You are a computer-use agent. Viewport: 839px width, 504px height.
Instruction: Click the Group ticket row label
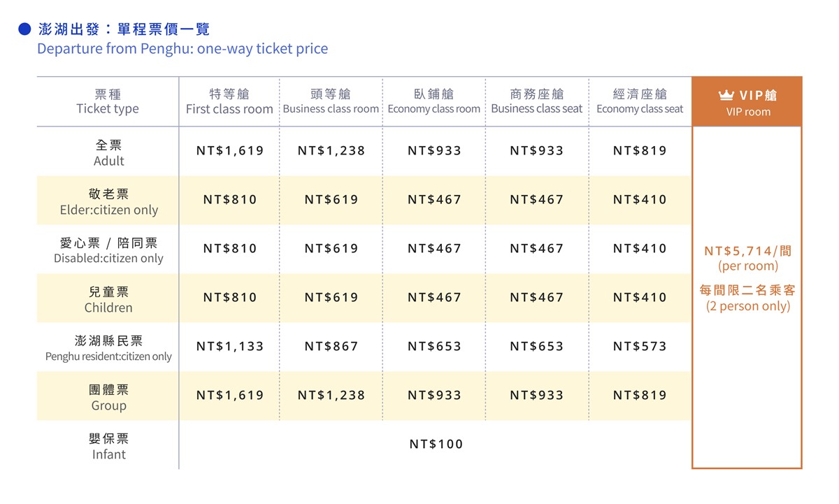coord(108,398)
